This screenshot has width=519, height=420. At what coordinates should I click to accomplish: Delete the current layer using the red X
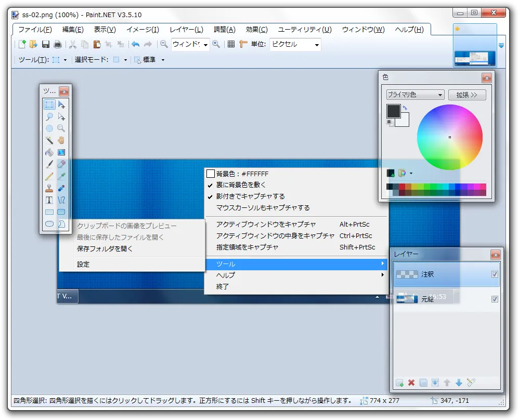click(x=411, y=383)
